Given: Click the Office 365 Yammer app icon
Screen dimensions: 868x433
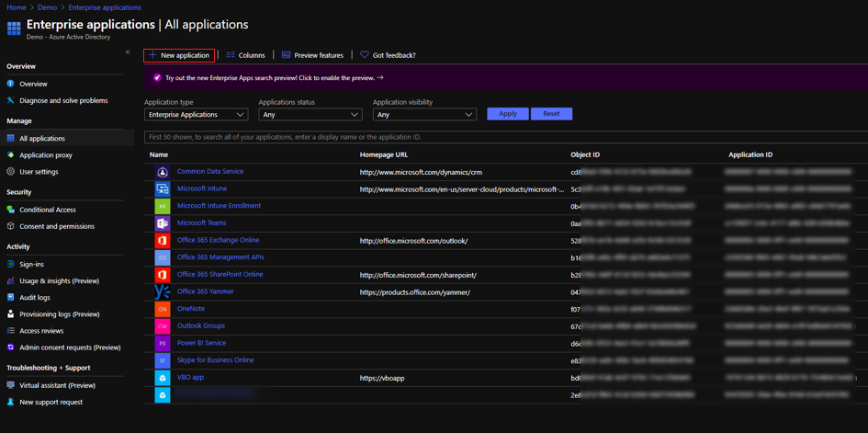Looking at the screenshot, I should (x=163, y=291).
